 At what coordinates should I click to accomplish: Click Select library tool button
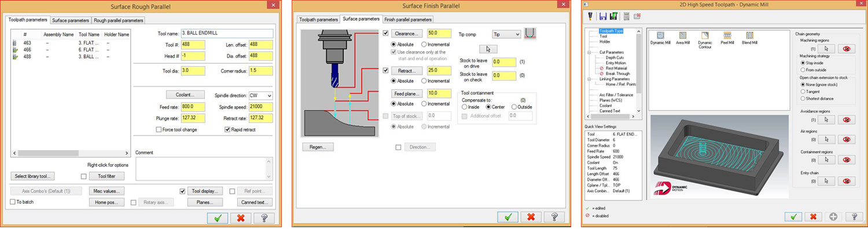[32, 176]
